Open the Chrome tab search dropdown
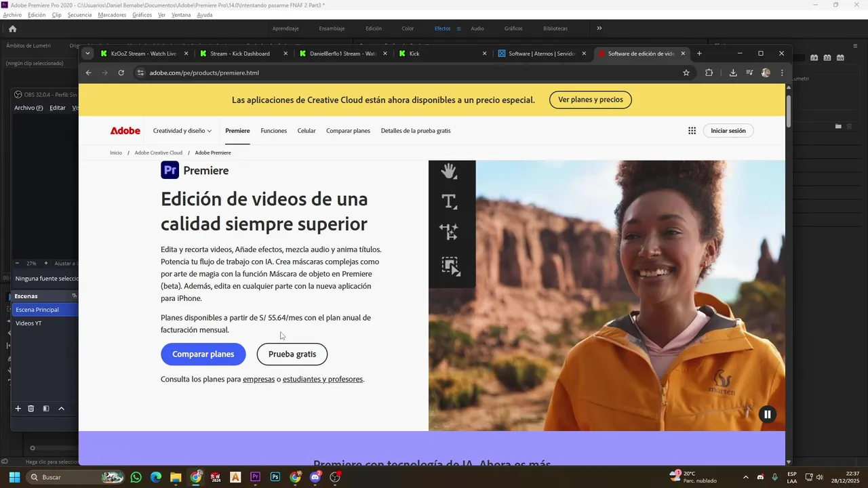This screenshot has width=868, height=488. pos(87,53)
